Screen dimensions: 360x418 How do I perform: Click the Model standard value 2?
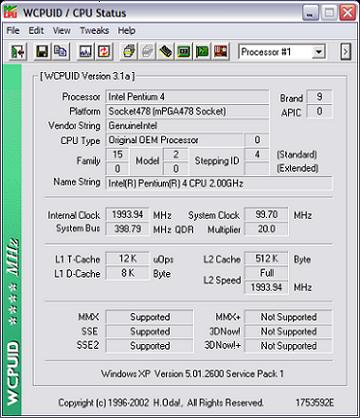176,155
